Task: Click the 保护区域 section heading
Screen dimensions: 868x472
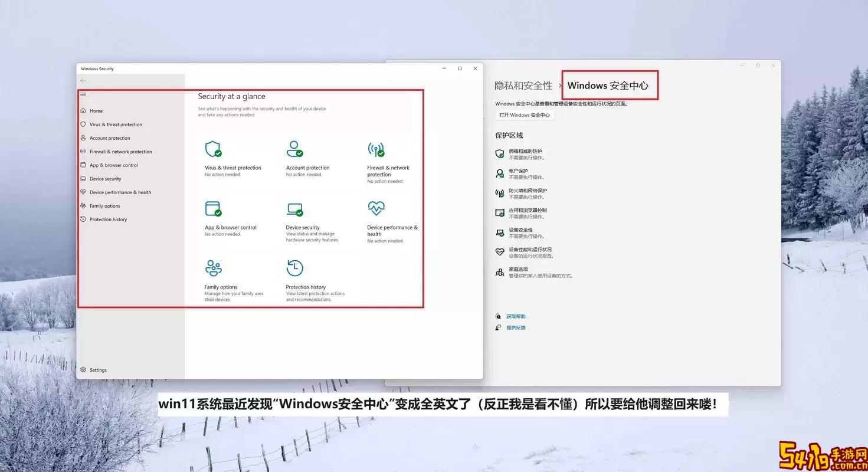Action: click(509, 136)
